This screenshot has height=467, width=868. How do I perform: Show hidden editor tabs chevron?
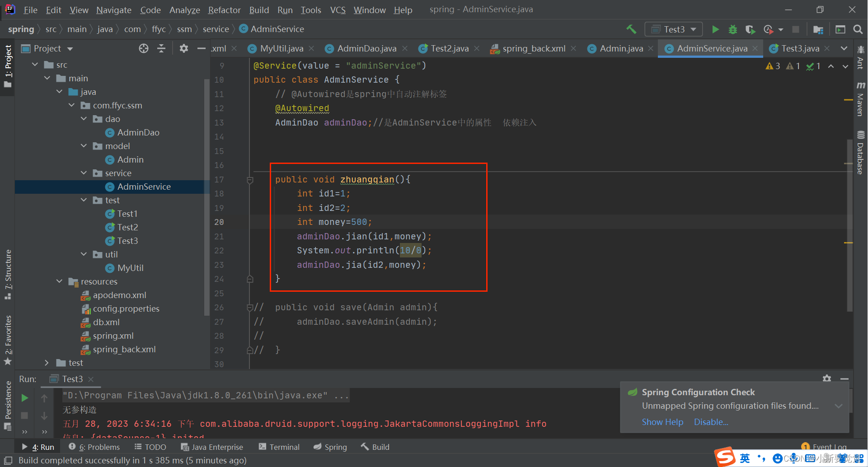[844, 48]
